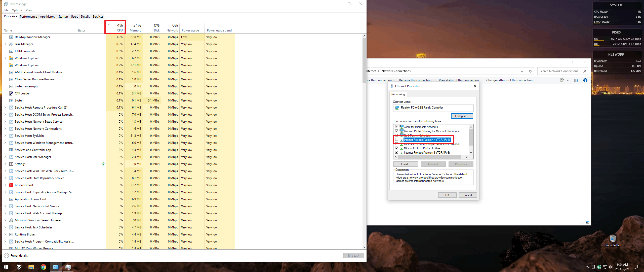Uncheck Client for Microsoft Networks

pos(397,127)
